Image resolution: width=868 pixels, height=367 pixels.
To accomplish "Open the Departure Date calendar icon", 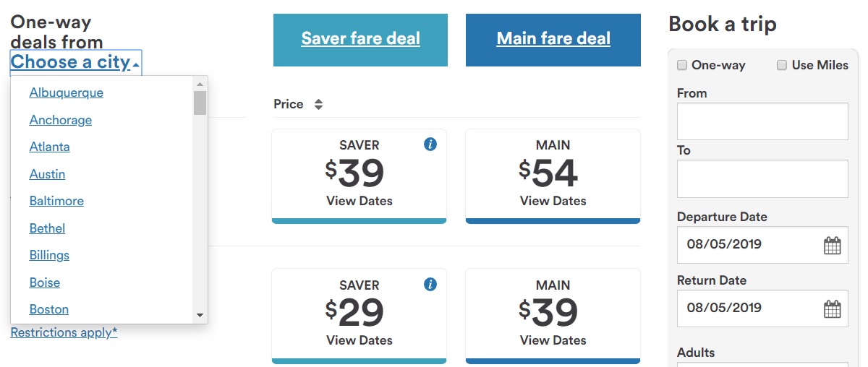I will pyautogui.click(x=833, y=245).
